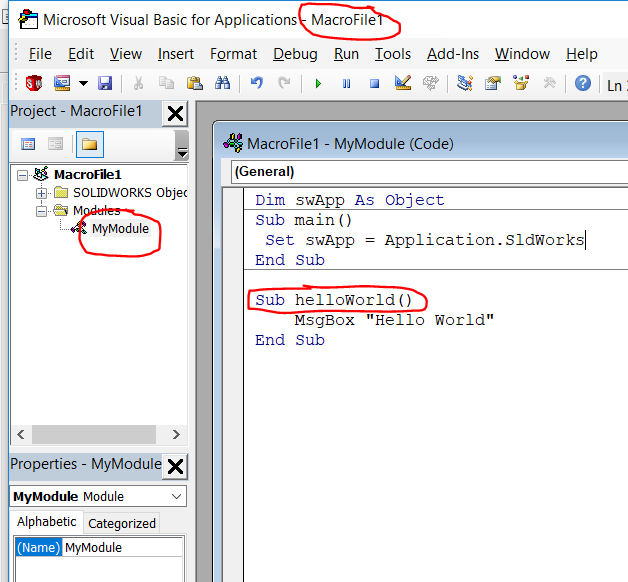The width and height of the screenshot is (628, 582).
Task: Open the (General) object combo box
Action: coord(429,172)
